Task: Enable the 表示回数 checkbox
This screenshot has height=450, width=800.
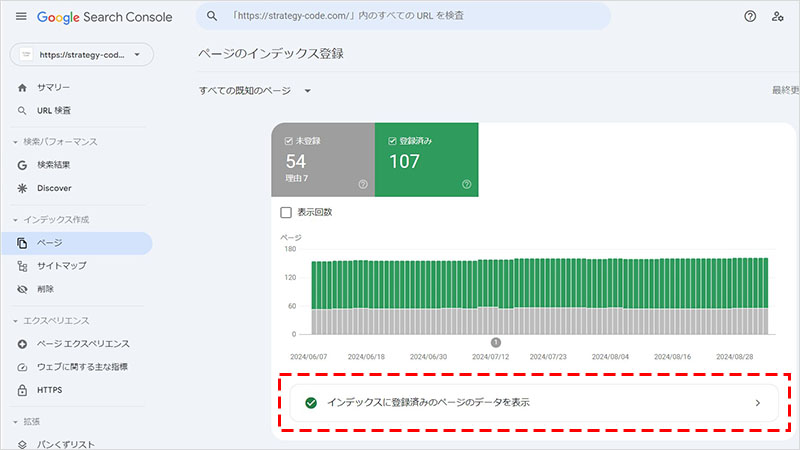Action: pos(287,212)
